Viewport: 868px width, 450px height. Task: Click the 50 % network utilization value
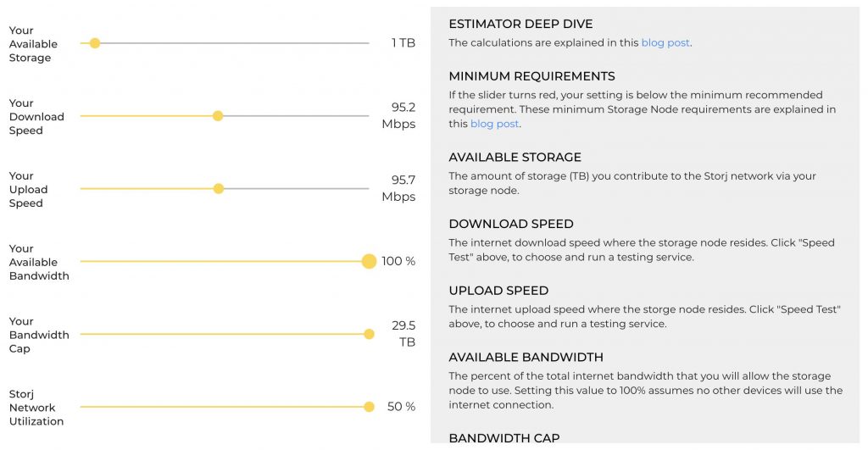pyautogui.click(x=401, y=407)
